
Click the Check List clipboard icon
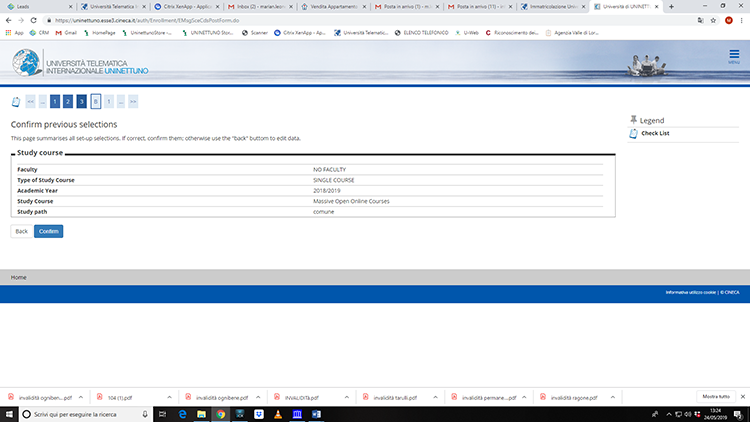pos(633,133)
